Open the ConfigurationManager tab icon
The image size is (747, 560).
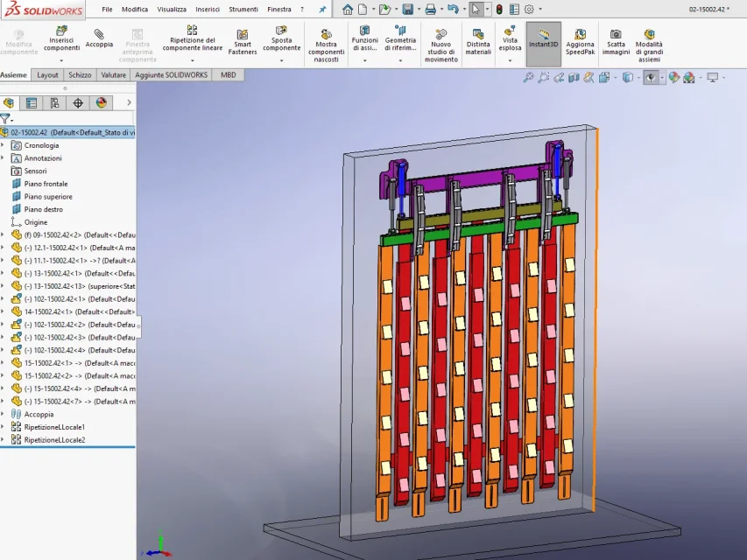[54, 103]
